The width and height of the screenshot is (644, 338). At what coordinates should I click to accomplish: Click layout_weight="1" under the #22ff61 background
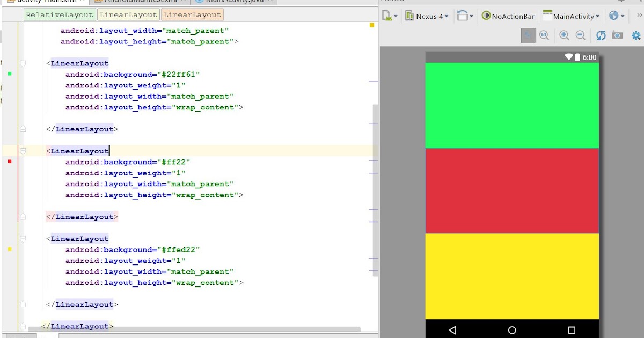pos(125,85)
